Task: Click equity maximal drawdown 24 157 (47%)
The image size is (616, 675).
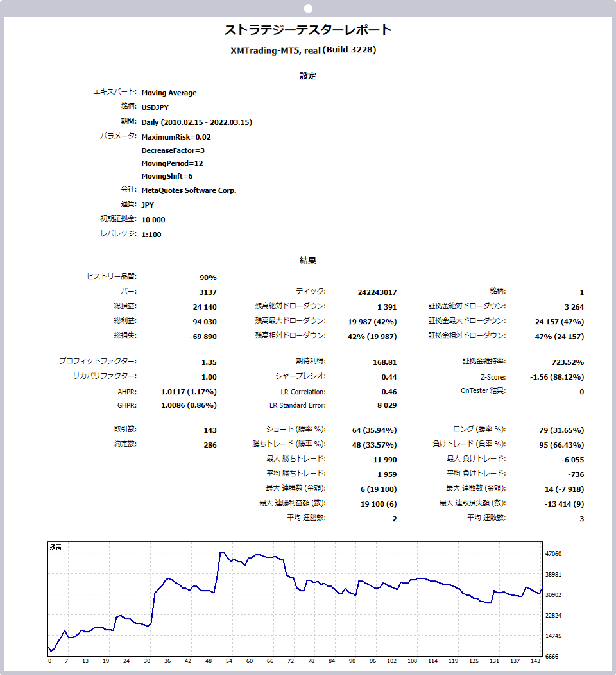Action: point(560,322)
